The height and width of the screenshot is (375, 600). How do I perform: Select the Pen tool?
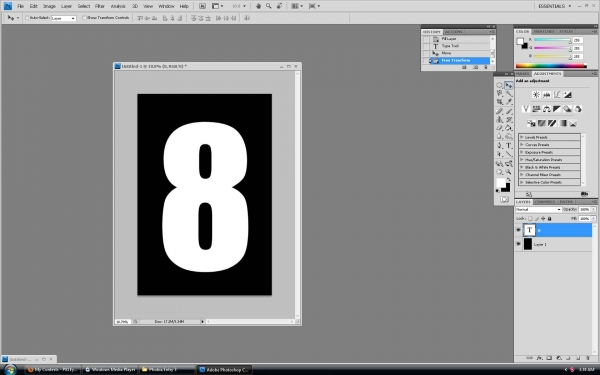click(499, 145)
